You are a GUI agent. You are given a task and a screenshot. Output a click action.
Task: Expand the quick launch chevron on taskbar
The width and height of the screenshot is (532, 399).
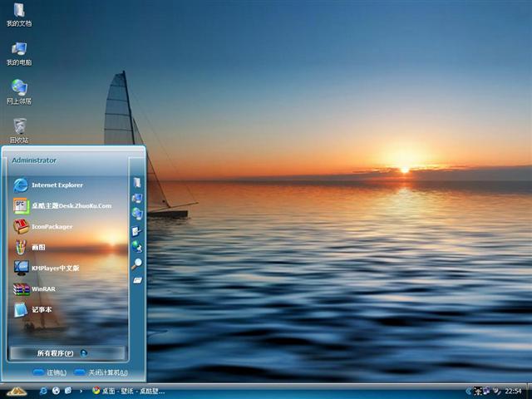(80, 391)
